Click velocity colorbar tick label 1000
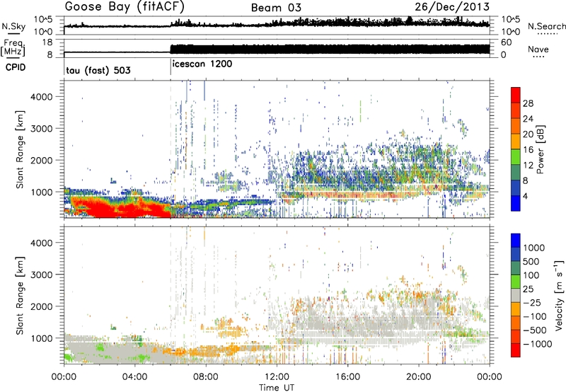The width and height of the screenshot is (566, 392). pos(533,248)
